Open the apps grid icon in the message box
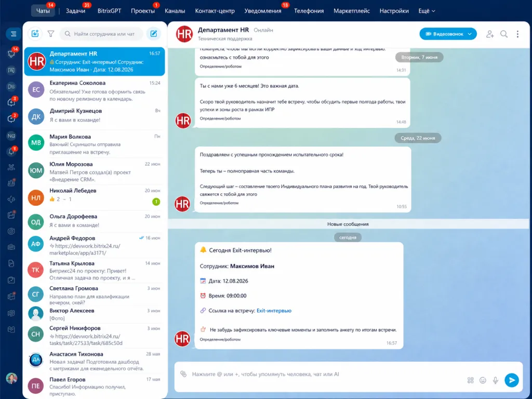Viewport: 532px width, 399px height. pyautogui.click(x=470, y=380)
